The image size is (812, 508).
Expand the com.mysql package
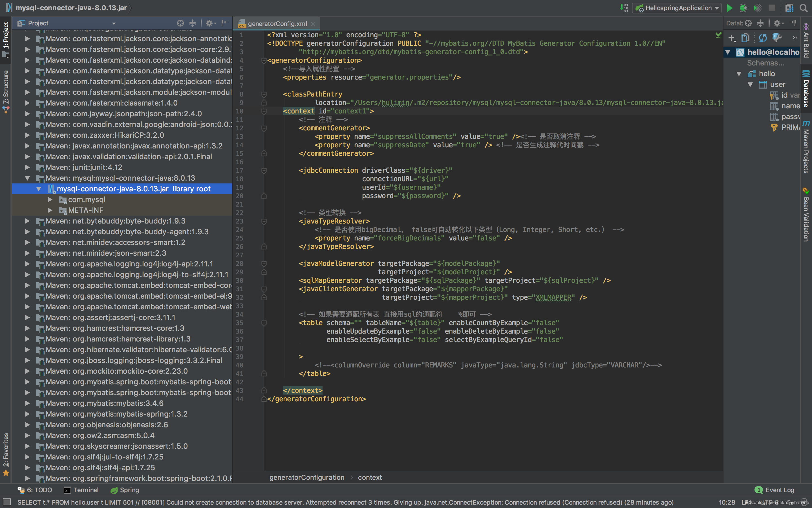tap(50, 200)
